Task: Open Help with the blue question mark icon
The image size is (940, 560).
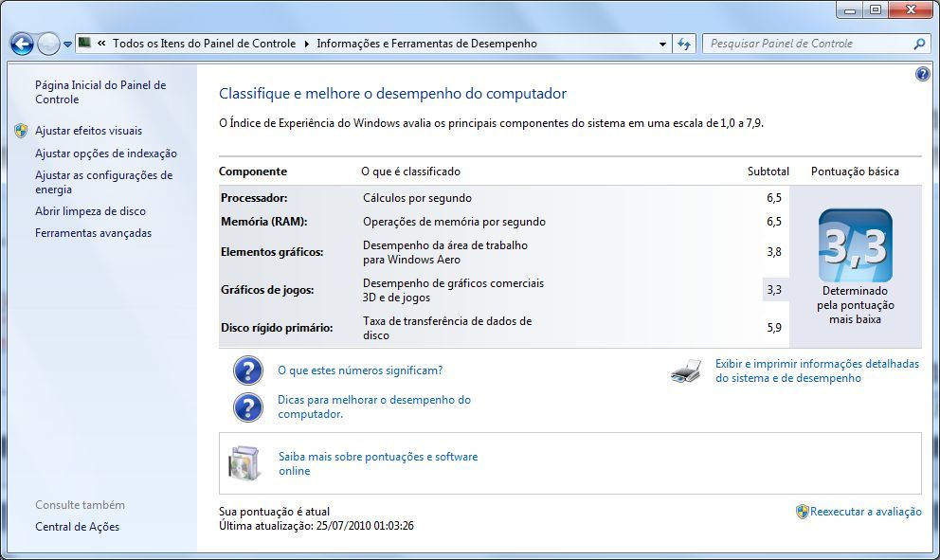Action: tap(923, 74)
